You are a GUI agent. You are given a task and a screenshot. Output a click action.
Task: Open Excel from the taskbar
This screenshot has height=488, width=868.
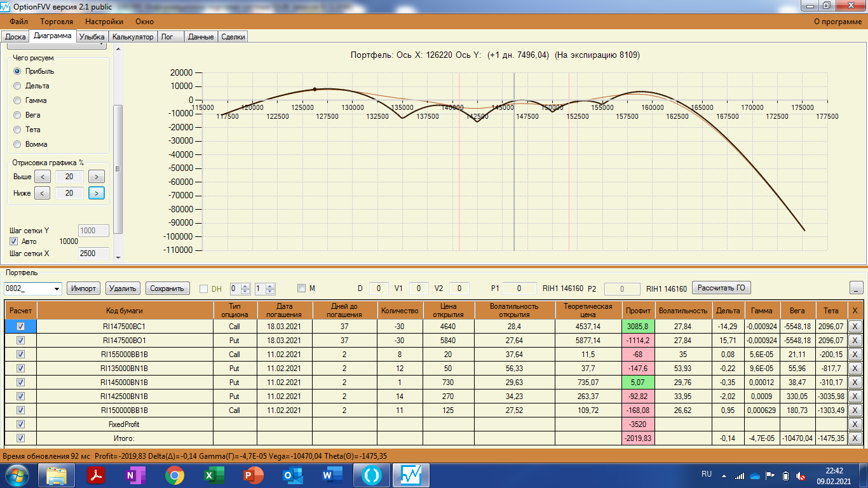214,475
